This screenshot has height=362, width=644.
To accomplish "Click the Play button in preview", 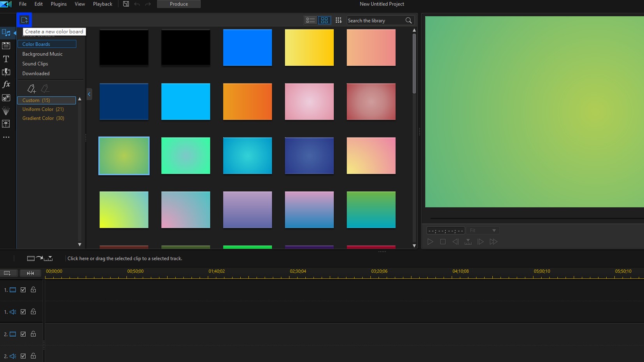I will coord(430,241).
